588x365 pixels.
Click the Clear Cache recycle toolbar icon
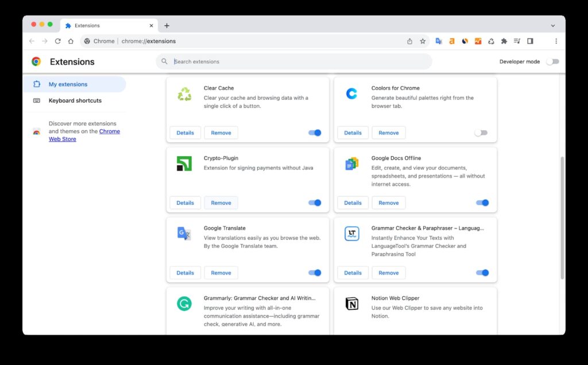(491, 41)
